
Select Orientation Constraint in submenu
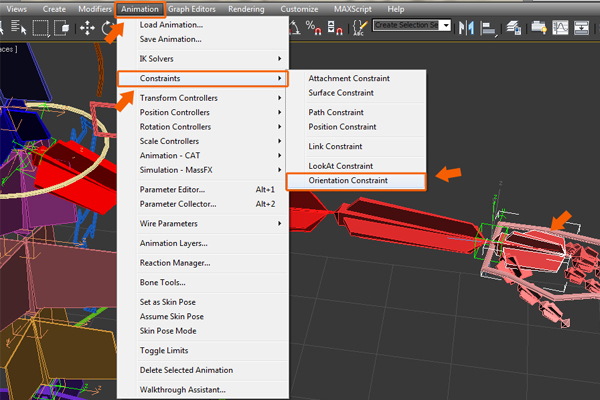click(x=356, y=181)
